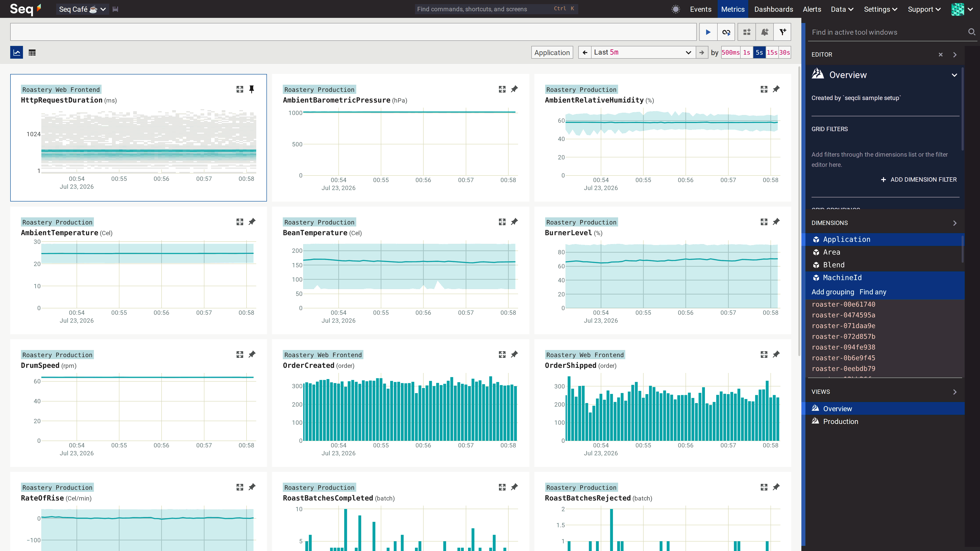Expand the OrderCreated chart fullscreen
The width and height of the screenshot is (980, 551).
tap(502, 354)
